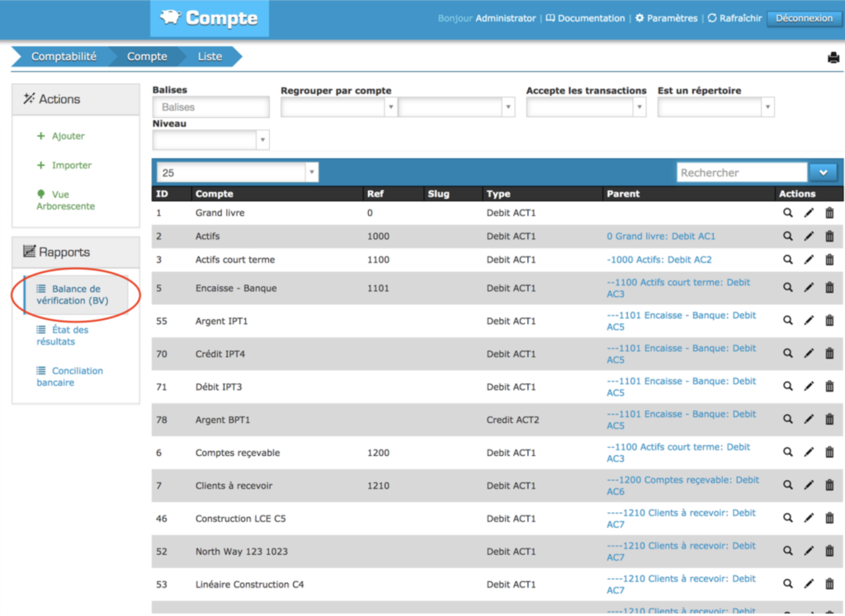Open the Niveau filter dropdown
The image size is (845, 616).
click(211, 140)
